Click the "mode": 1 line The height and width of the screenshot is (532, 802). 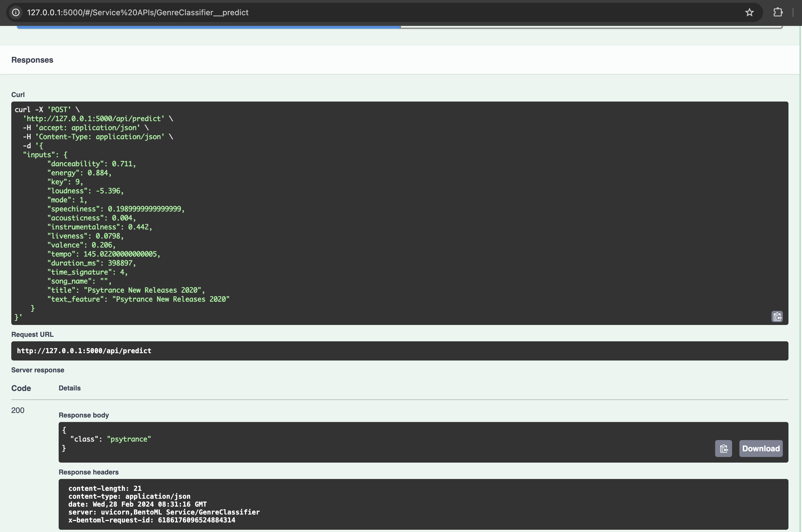click(67, 200)
